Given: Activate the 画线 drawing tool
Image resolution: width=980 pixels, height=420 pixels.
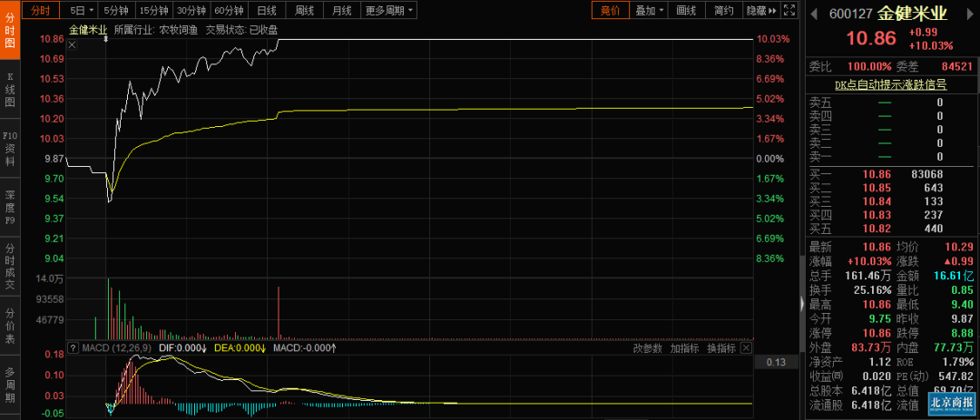Looking at the screenshot, I should coord(686,10).
